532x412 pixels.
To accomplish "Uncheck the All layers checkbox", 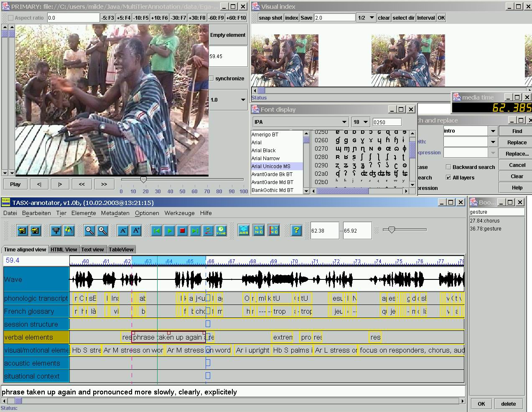I will coord(448,178).
